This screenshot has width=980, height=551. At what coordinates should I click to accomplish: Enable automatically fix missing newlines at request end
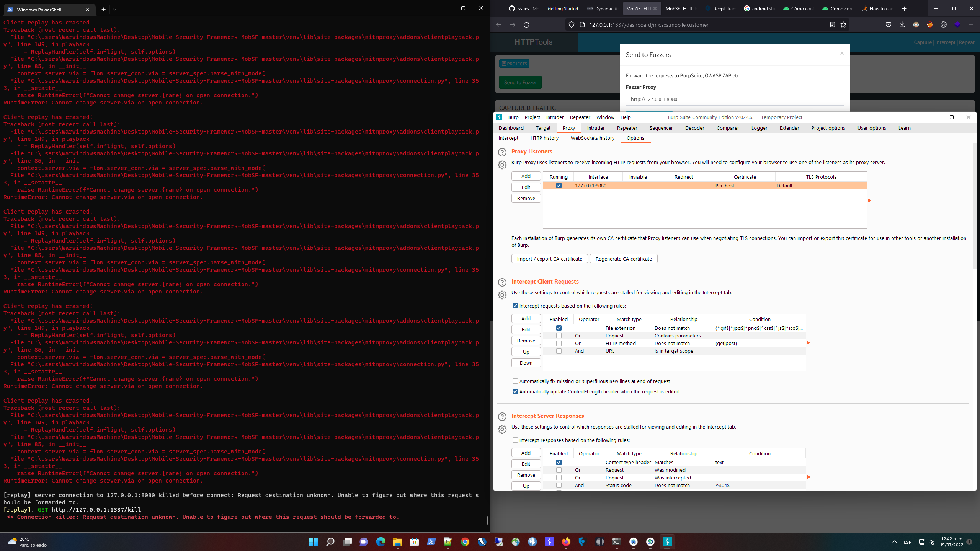tap(515, 381)
